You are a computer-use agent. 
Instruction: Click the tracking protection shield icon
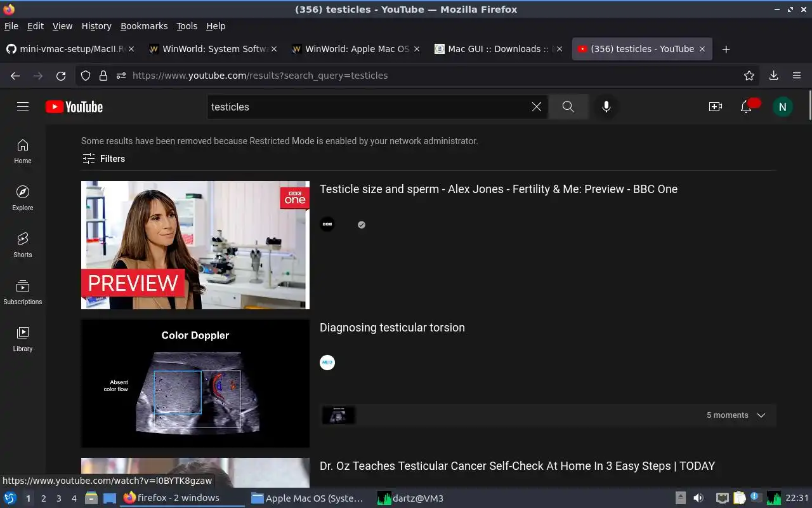(x=86, y=76)
